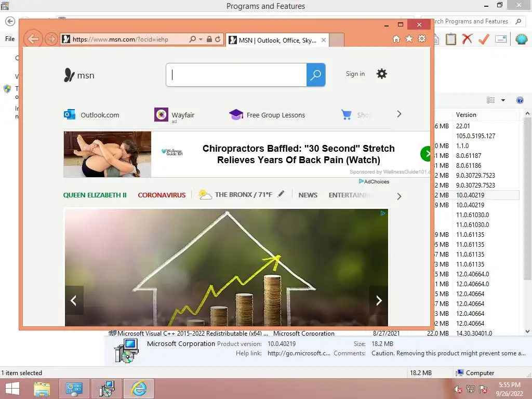Open address bar search dropdown arrow
The height and width of the screenshot is (399, 532).
pos(201,39)
